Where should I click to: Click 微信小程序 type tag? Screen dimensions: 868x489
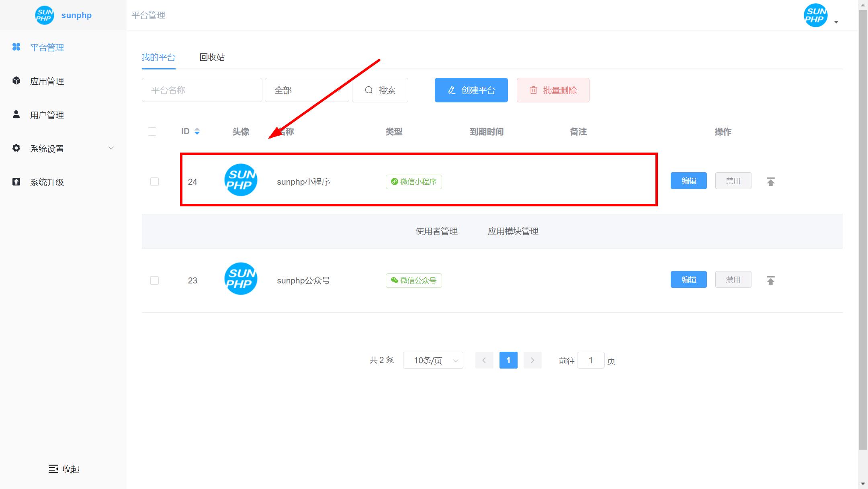coord(414,181)
